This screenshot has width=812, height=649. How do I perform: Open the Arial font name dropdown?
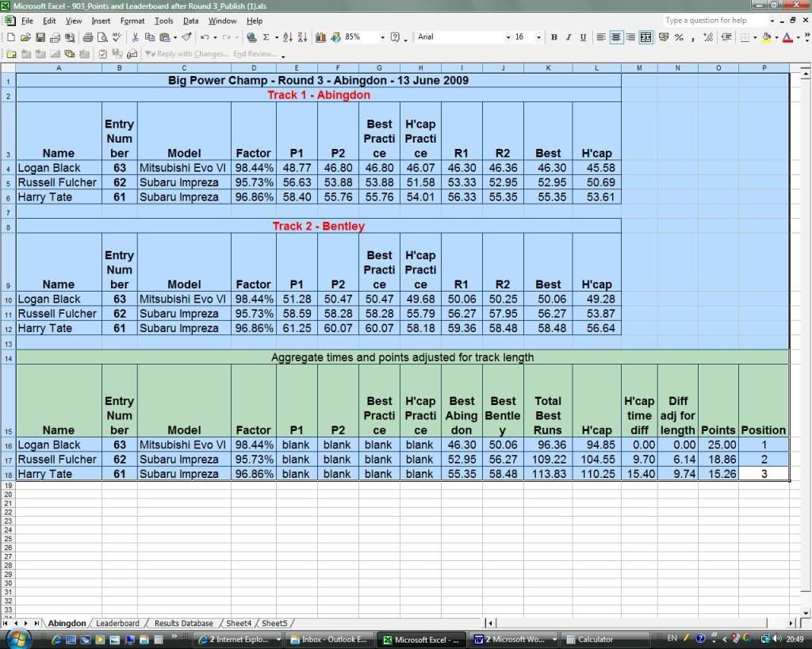[x=508, y=37]
